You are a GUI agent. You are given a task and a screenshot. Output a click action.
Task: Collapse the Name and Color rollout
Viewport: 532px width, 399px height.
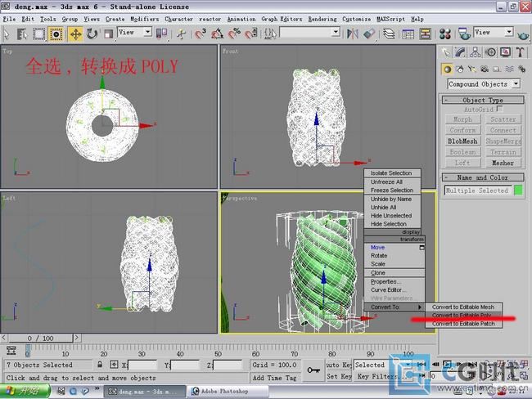(x=483, y=177)
